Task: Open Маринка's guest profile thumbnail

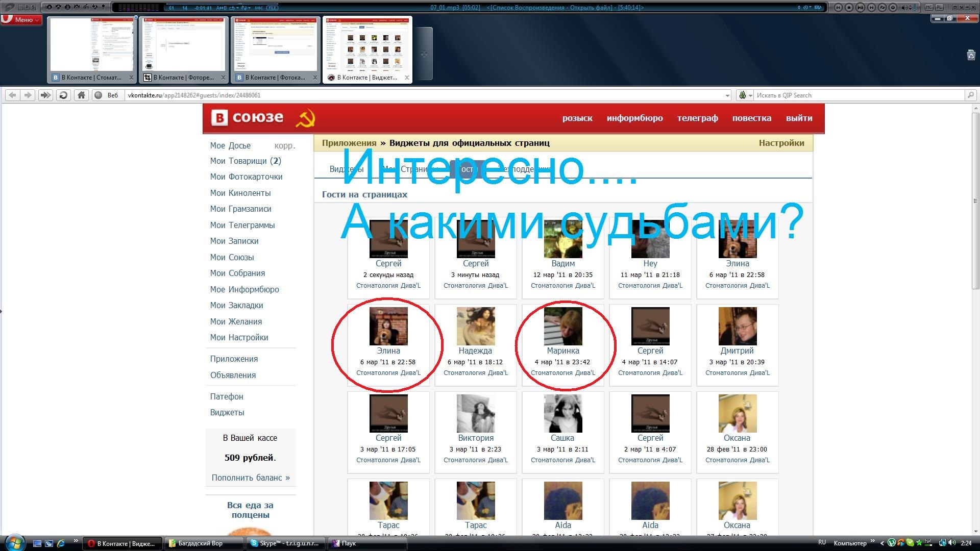Action: [562, 327]
